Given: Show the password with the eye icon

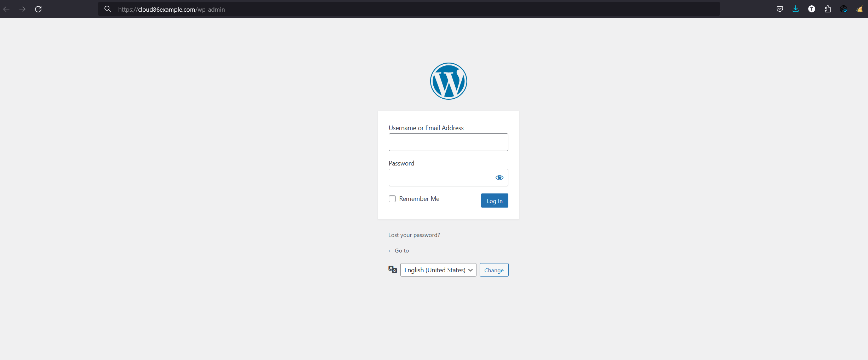Looking at the screenshot, I should coord(499,178).
